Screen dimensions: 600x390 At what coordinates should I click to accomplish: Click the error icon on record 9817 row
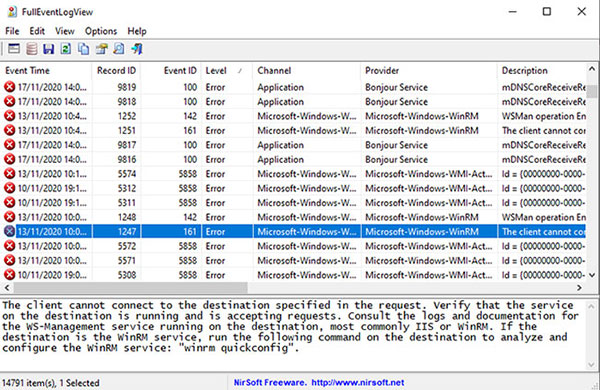coord(10,145)
